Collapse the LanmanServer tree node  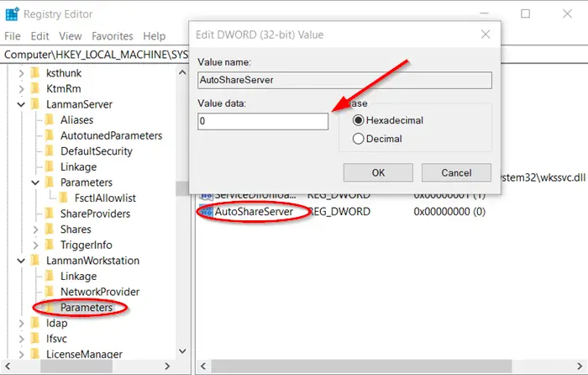click(21, 104)
